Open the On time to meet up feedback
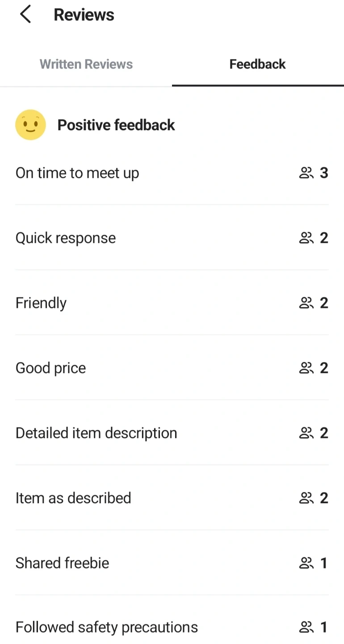 point(77,173)
